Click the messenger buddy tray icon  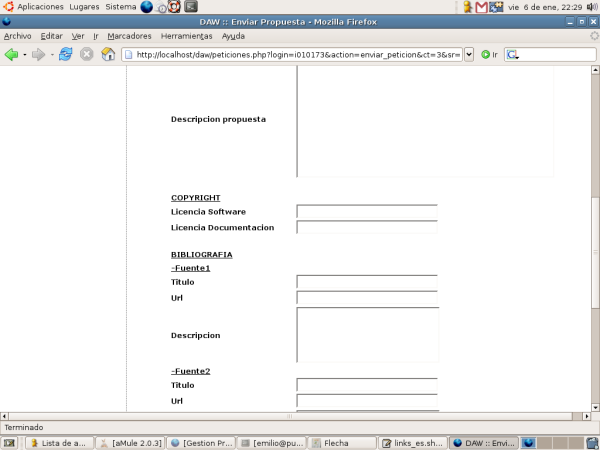coord(467,7)
